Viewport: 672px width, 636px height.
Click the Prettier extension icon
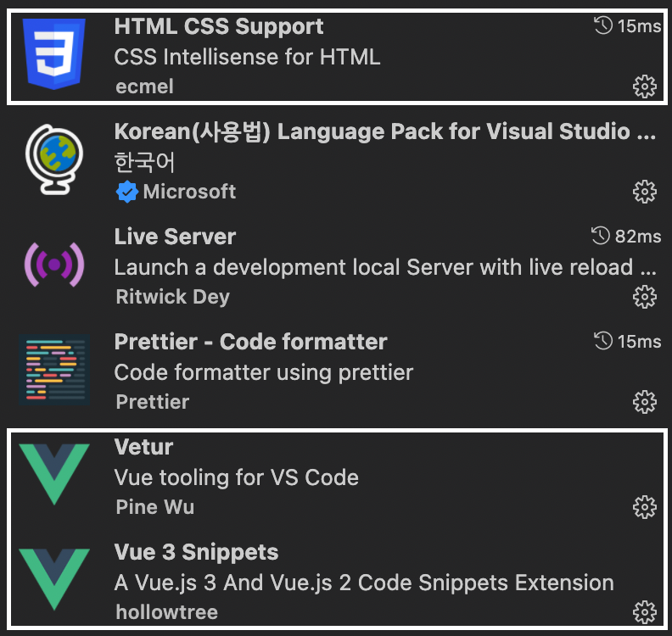click(x=54, y=370)
